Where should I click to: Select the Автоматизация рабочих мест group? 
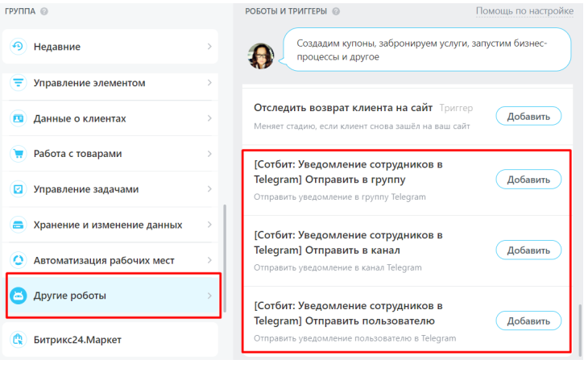tap(110, 260)
